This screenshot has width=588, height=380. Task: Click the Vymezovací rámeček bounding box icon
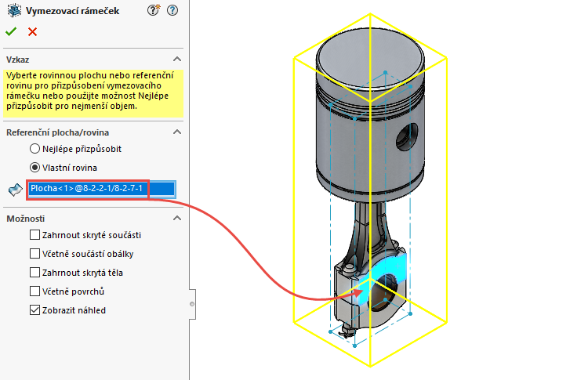point(15,10)
